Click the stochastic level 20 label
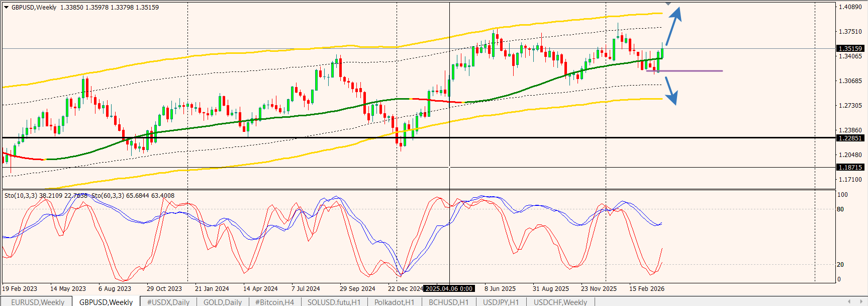The width and height of the screenshot is (868, 306). [x=840, y=265]
